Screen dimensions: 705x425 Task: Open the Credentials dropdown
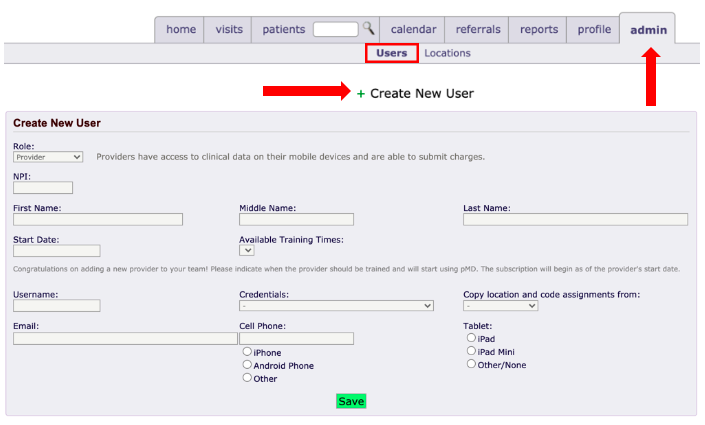tap(336, 306)
